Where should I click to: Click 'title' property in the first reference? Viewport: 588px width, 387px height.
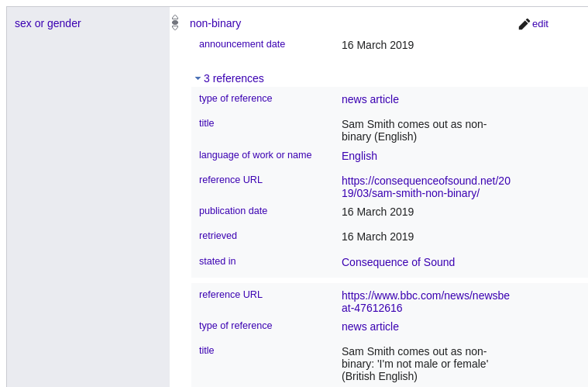(x=206, y=123)
